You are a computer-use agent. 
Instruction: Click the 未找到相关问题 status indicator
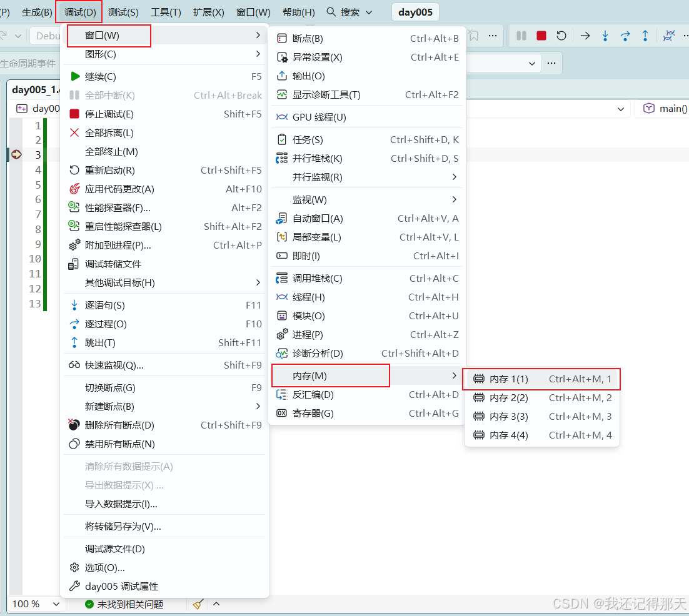[x=124, y=605]
